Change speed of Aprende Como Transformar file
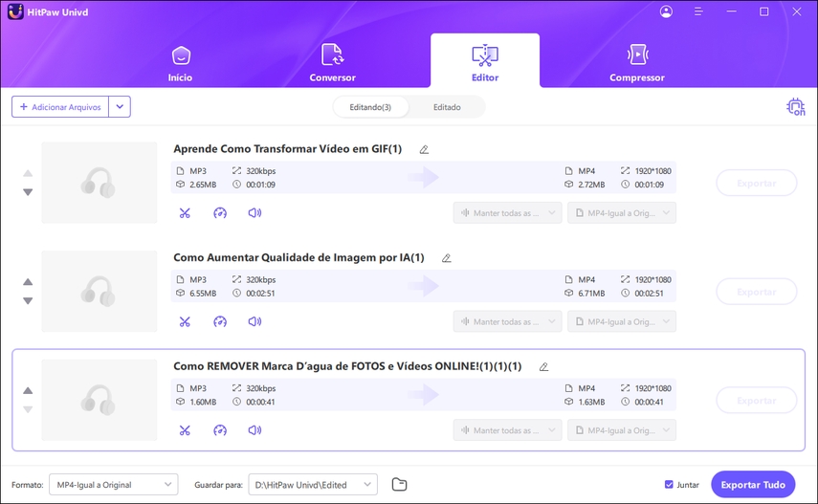Image resolution: width=818 pixels, height=504 pixels. coord(220,213)
